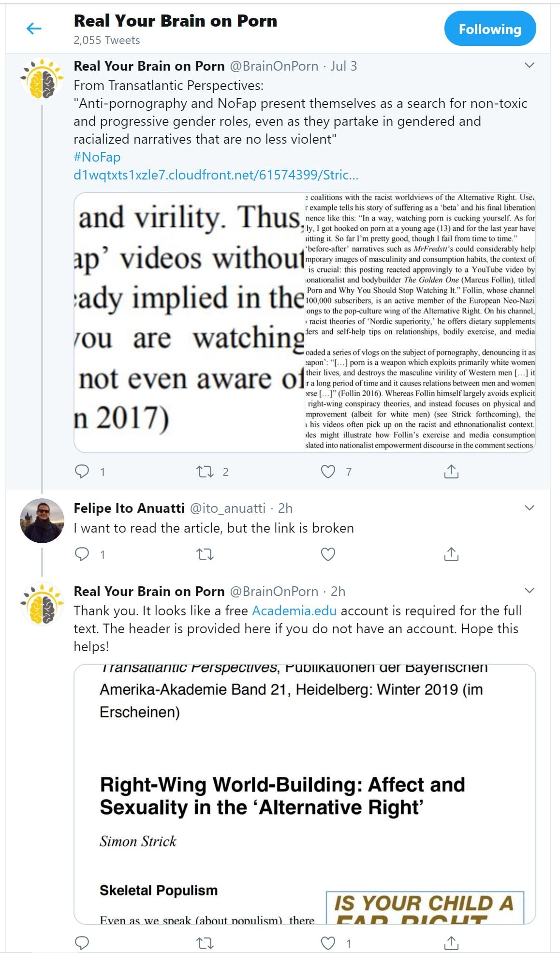The image size is (560, 953).
Task: Open the Right-Wing World-Building article image
Action: [305, 793]
